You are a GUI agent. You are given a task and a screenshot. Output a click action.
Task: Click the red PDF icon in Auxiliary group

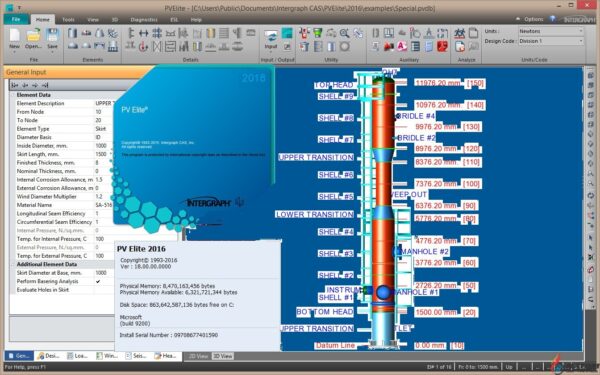coord(442,47)
